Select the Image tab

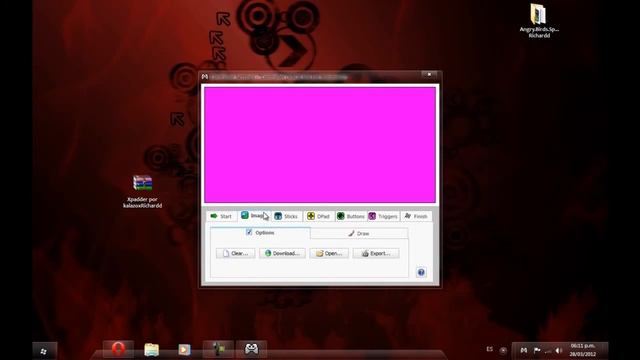(x=254, y=216)
